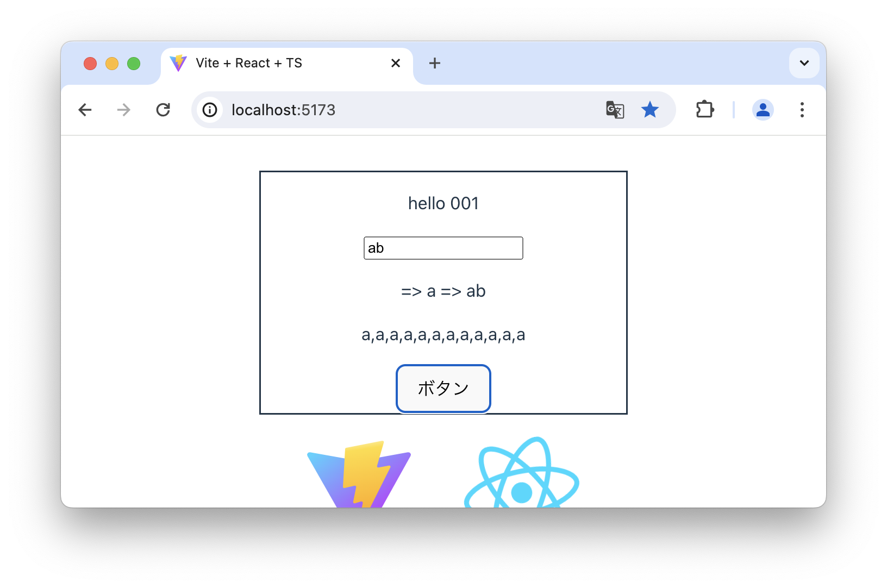Image resolution: width=887 pixels, height=588 pixels.
Task: Open a new tab with the plus button
Action: pyautogui.click(x=435, y=63)
